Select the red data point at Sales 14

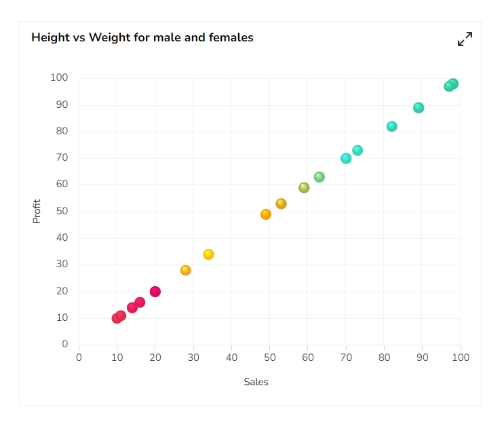click(x=132, y=307)
